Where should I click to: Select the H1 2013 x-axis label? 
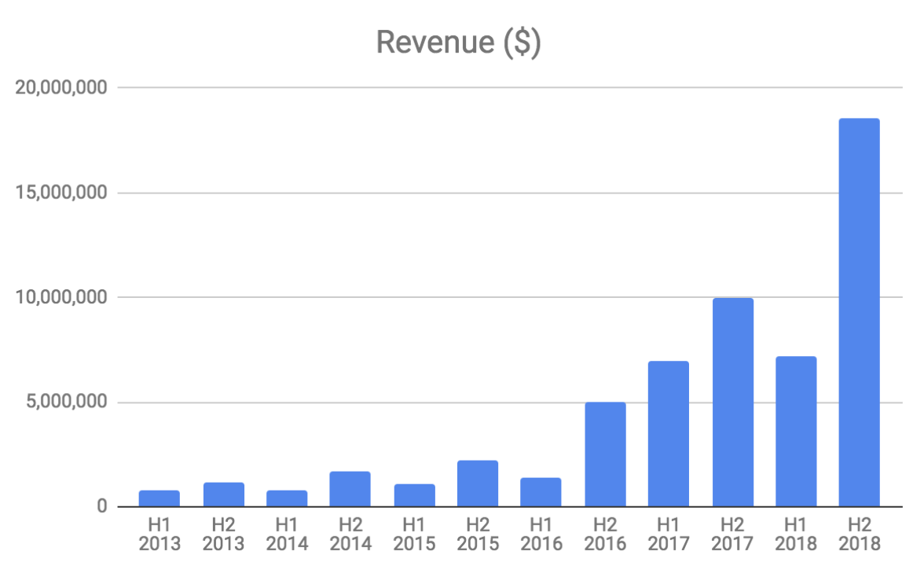(x=159, y=533)
